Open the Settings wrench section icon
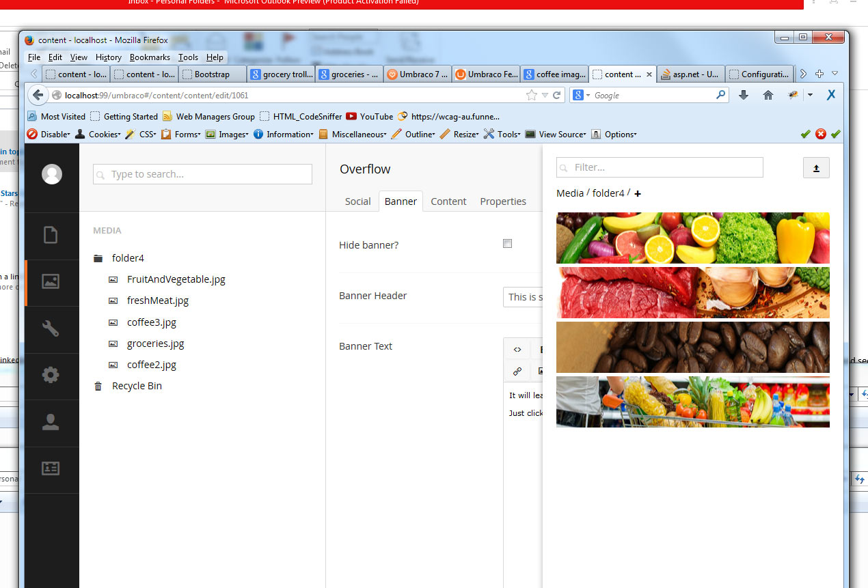This screenshot has width=868, height=588. tap(51, 328)
